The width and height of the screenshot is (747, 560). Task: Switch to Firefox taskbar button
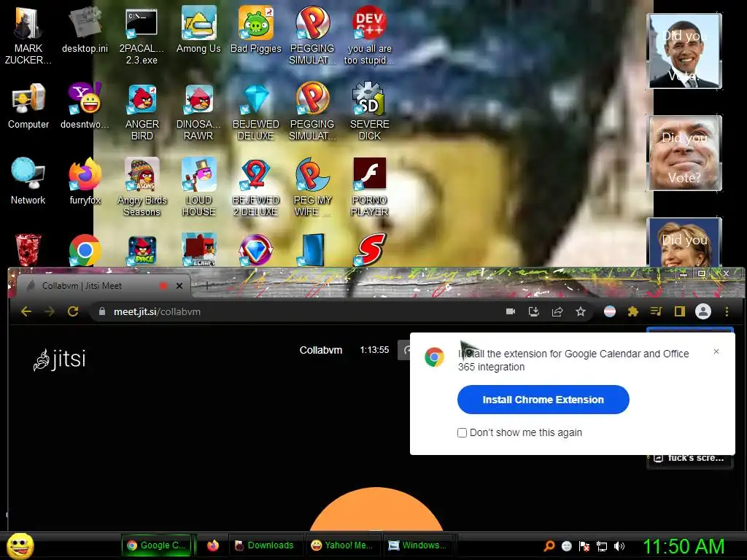click(x=212, y=545)
